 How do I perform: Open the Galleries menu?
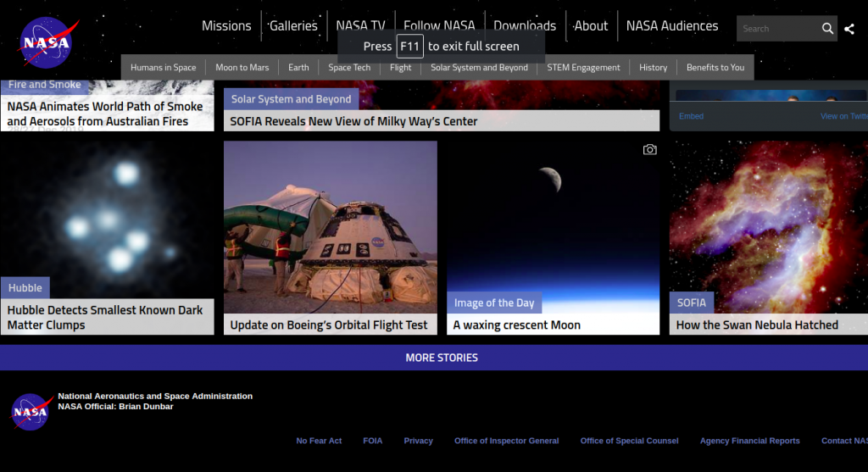(x=293, y=25)
